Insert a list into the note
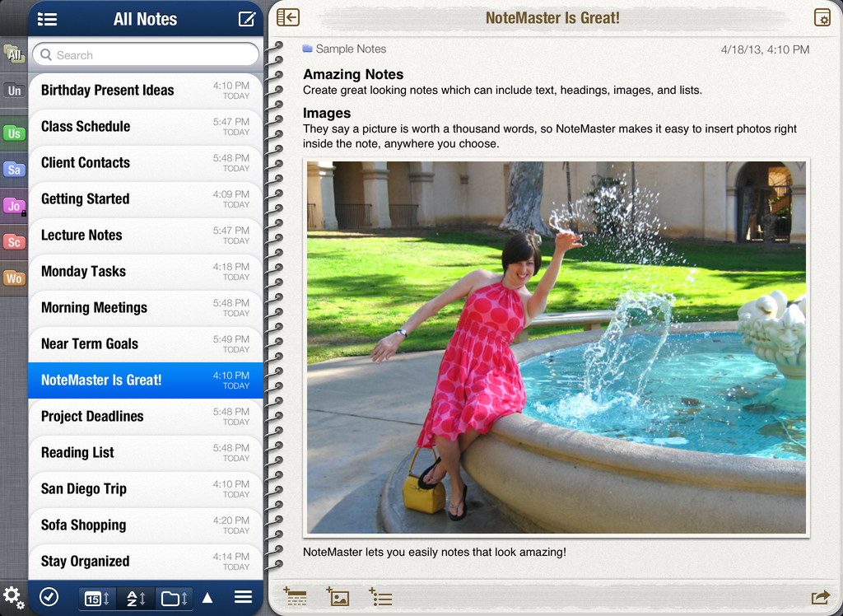The width and height of the screenshot is (843, 616). 380,597
